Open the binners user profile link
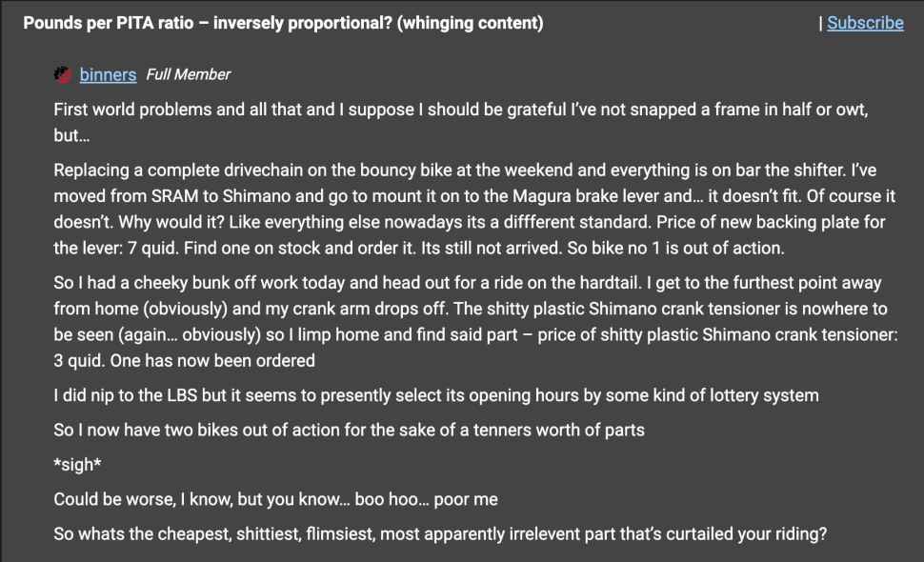Screen dimensions: 924x562 (108, 74)
